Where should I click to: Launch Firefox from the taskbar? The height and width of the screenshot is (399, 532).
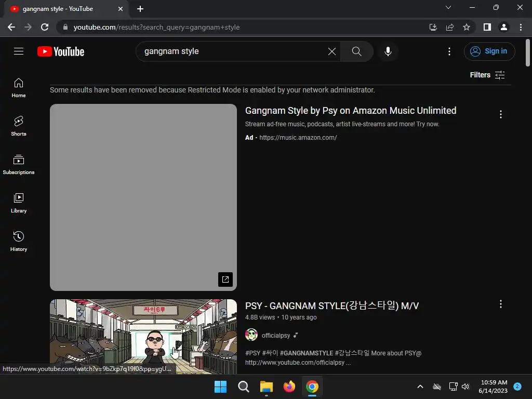click(289, 387)
